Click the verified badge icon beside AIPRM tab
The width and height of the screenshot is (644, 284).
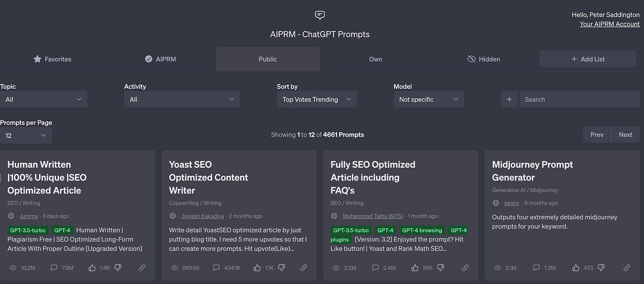149,59
